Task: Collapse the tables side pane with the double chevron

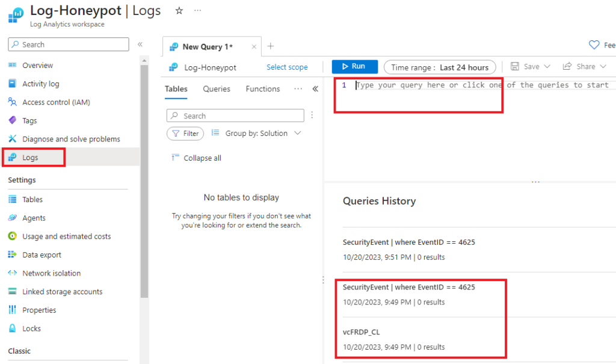Action: click(x=315, y=89)
